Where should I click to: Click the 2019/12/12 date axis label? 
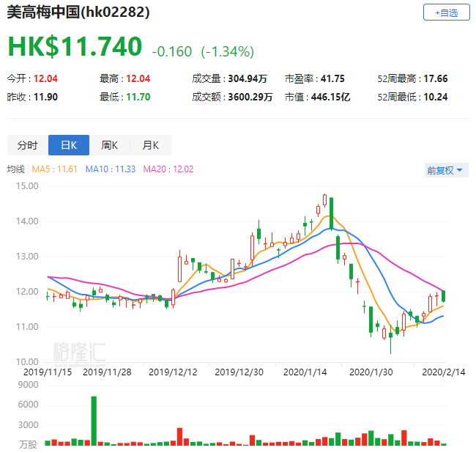tap(173, 372)
